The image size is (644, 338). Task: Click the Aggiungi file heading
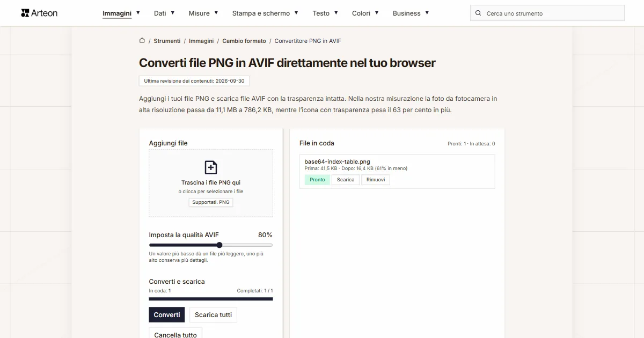coord(169,143)
